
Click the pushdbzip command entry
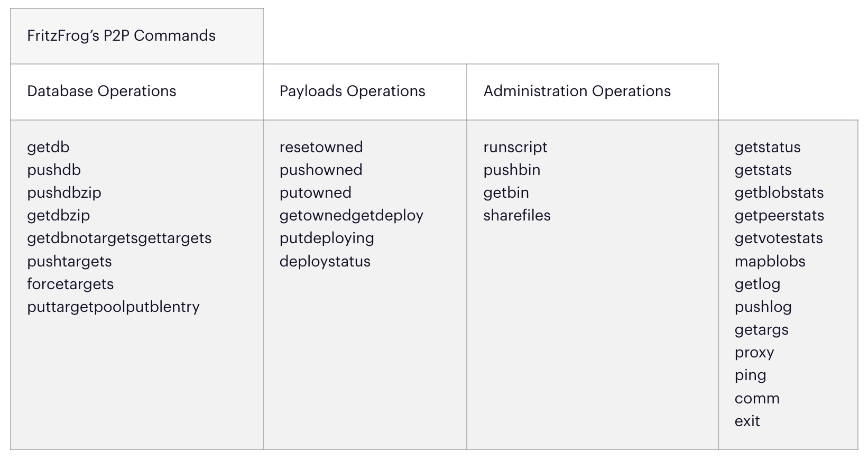(64, 193)
